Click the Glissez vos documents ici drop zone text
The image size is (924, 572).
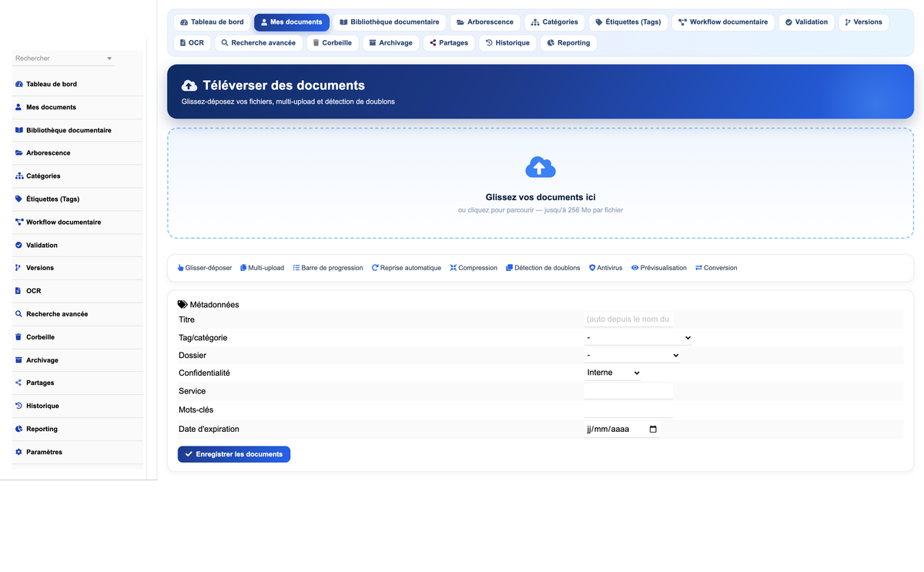[541, 198]
